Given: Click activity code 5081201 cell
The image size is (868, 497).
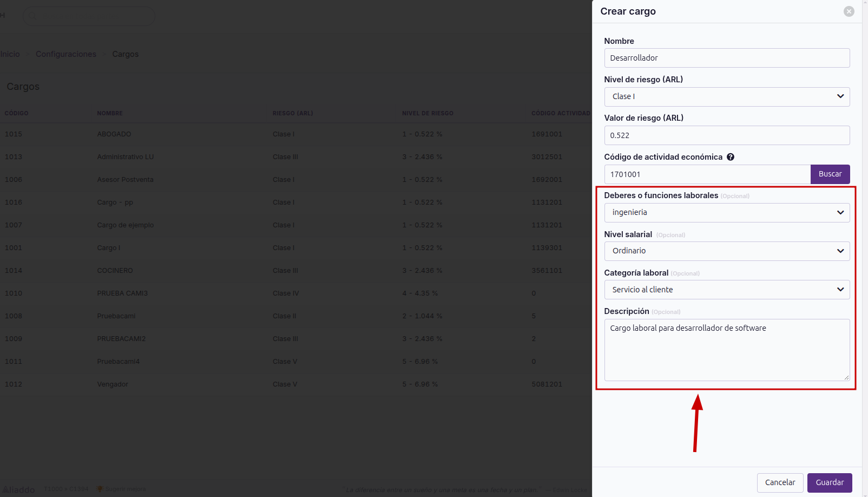Looking at the screenshot, I should coord(547,384).
